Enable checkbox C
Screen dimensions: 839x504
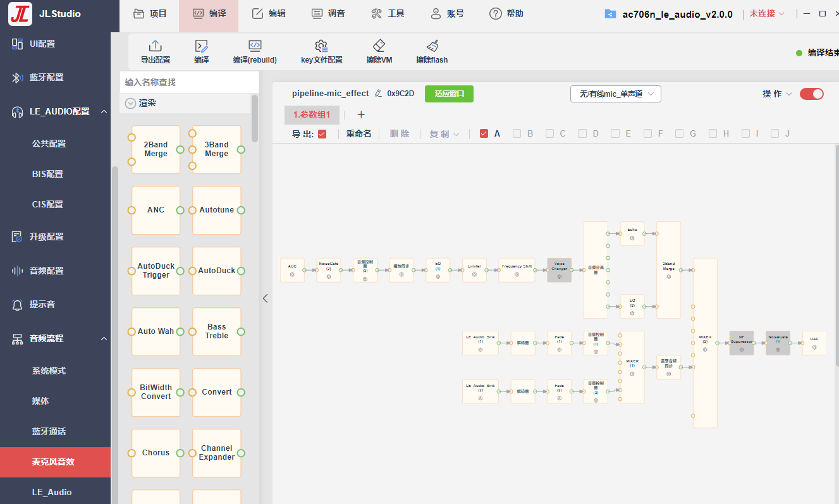click(549, 133)
